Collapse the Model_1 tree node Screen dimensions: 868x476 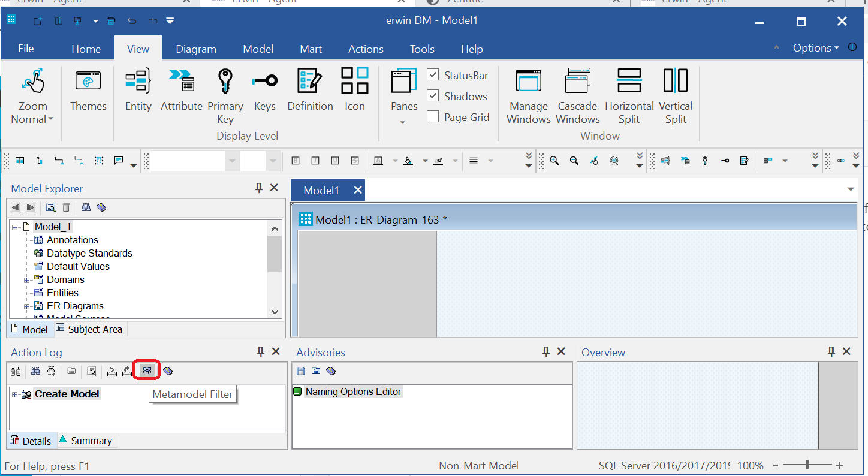tap(15, 227)
